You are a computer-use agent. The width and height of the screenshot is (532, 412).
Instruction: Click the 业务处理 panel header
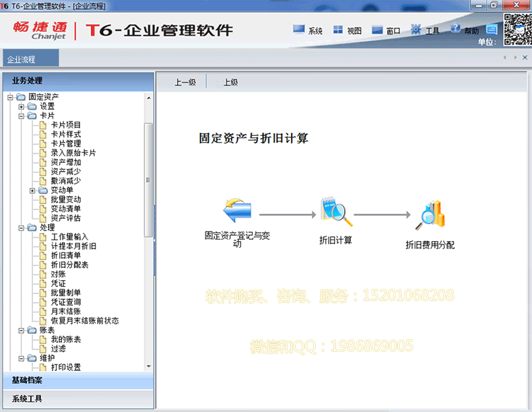point(78,81)
